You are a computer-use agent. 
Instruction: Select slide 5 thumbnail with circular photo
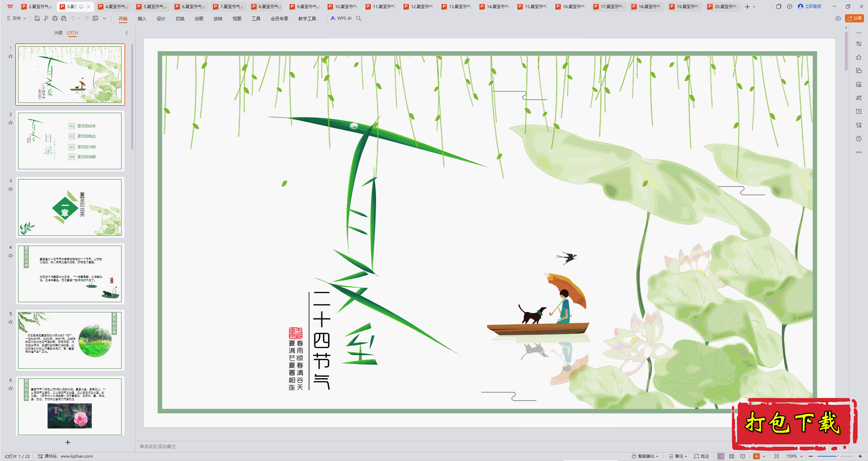click(70, 340)
